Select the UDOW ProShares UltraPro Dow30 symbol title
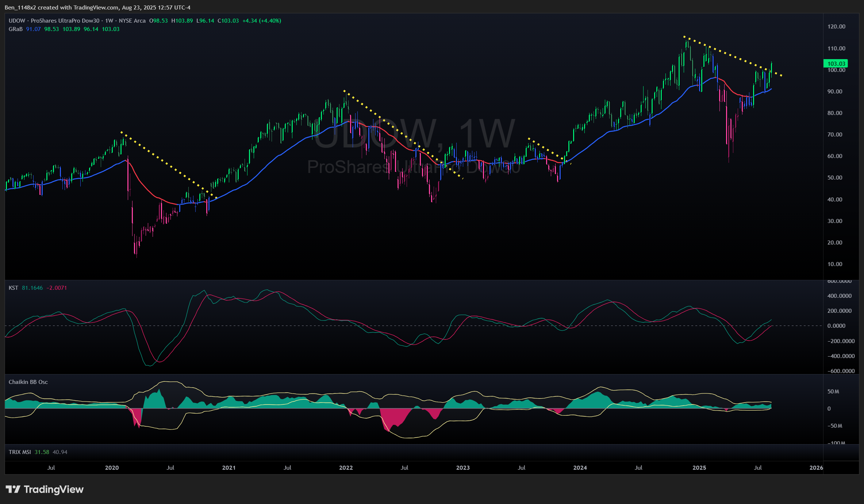864x504 pixels. tap(54, 21)
